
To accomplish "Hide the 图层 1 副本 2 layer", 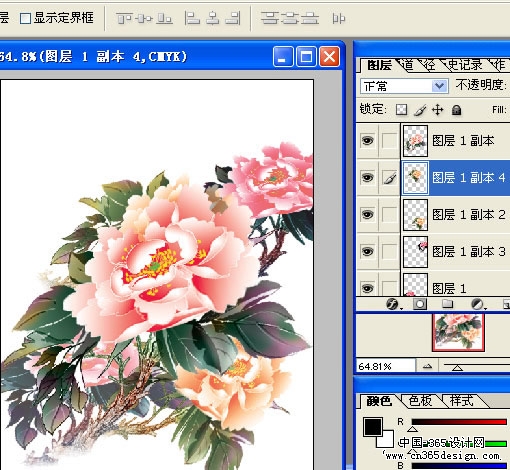I will (x=367, y=215).
